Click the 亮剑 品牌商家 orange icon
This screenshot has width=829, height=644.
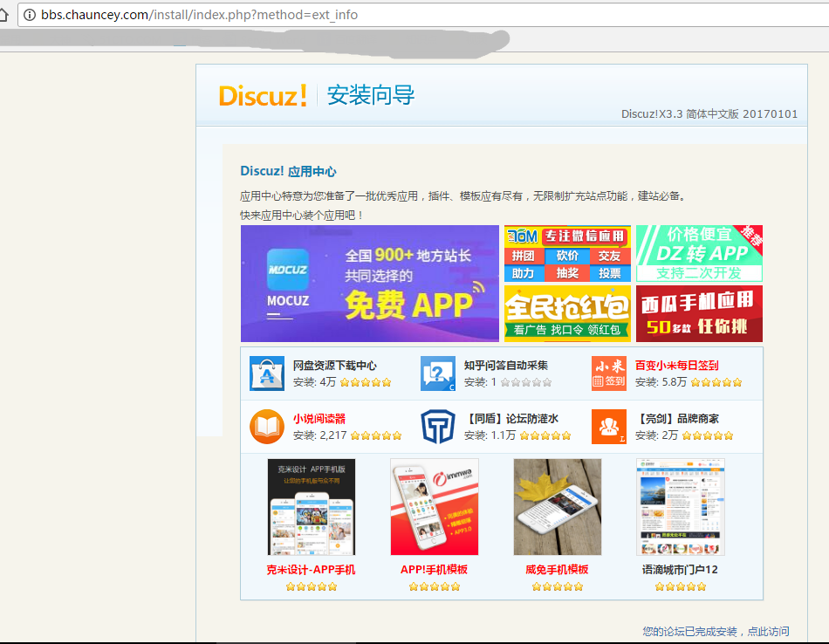(608, 427)
